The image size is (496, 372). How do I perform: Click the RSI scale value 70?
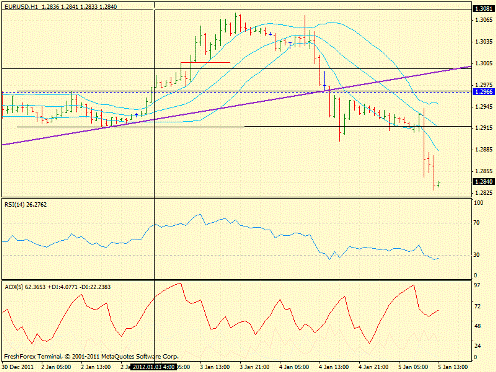coord(477,223)
